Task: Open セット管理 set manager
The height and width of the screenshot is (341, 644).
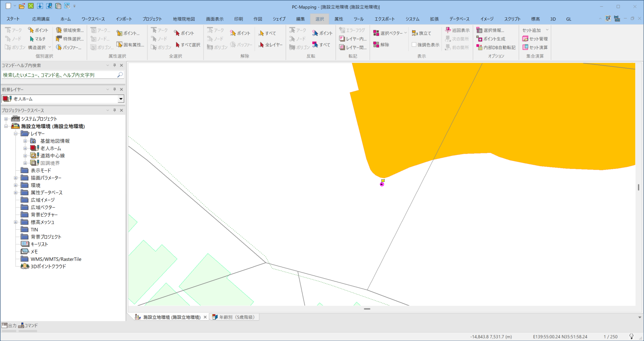Action: pyautogui.click(x=525, y=39)
